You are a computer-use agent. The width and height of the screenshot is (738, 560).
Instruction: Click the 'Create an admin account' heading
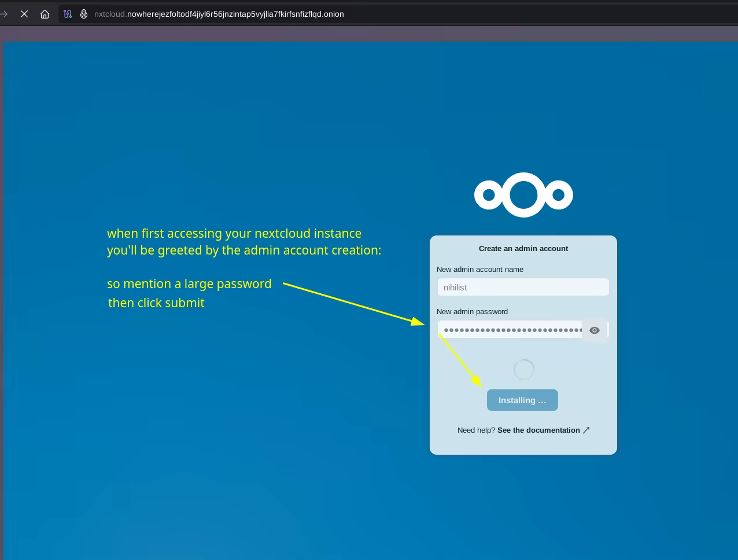pos(523,249)
